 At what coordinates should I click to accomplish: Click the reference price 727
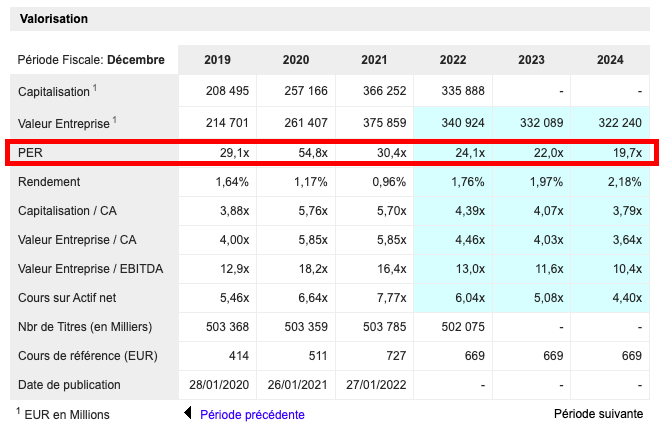[x=396, y=356]
